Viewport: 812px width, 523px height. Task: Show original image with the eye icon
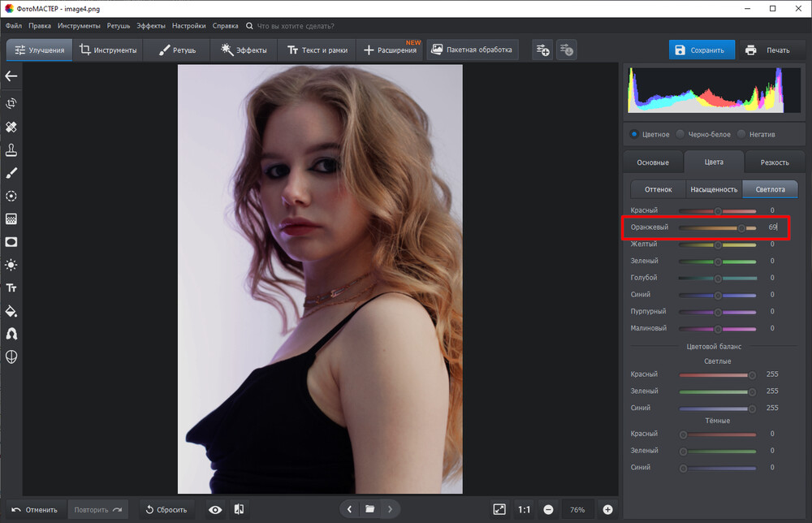(214, 509)
